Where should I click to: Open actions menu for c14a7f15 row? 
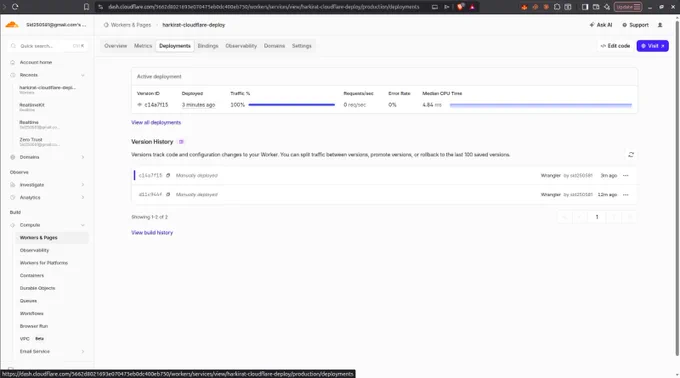pyautogui.click(x=625, y=176)
